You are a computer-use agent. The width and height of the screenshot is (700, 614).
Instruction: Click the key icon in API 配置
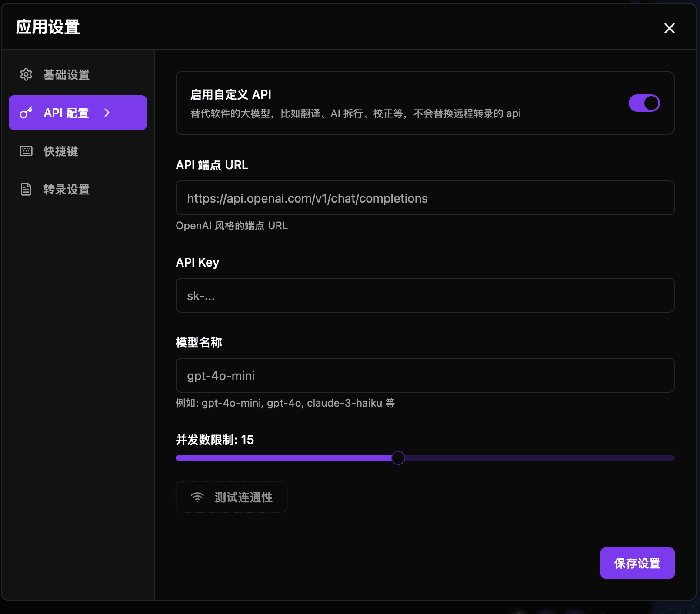26,113
